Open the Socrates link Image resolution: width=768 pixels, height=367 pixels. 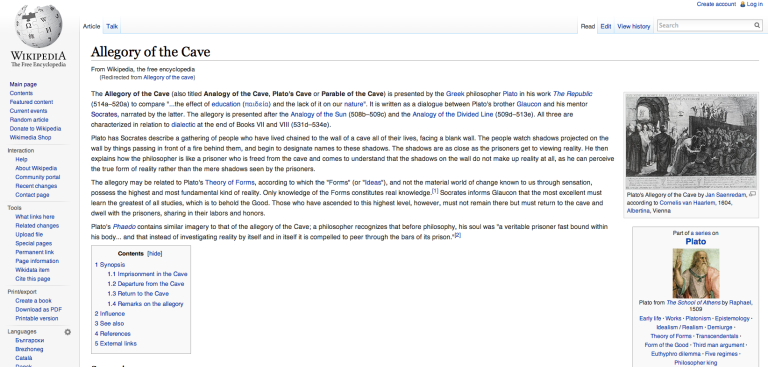click(104, 114)
